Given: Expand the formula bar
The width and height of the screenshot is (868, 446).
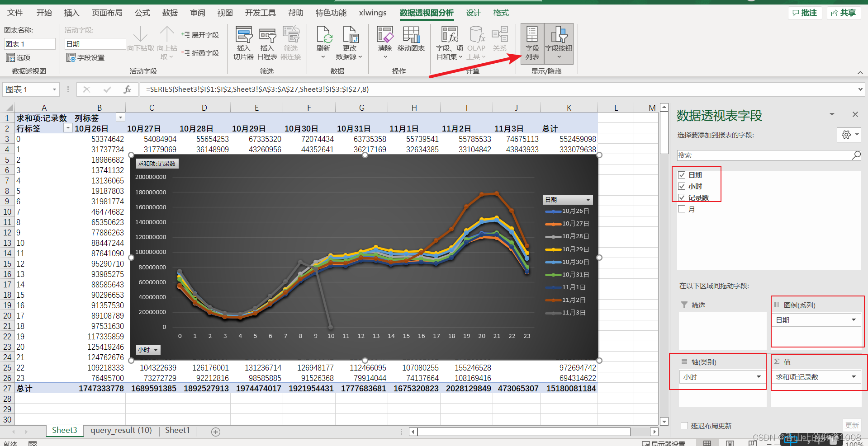Looking at the screenshot, I should pos(860,89).
